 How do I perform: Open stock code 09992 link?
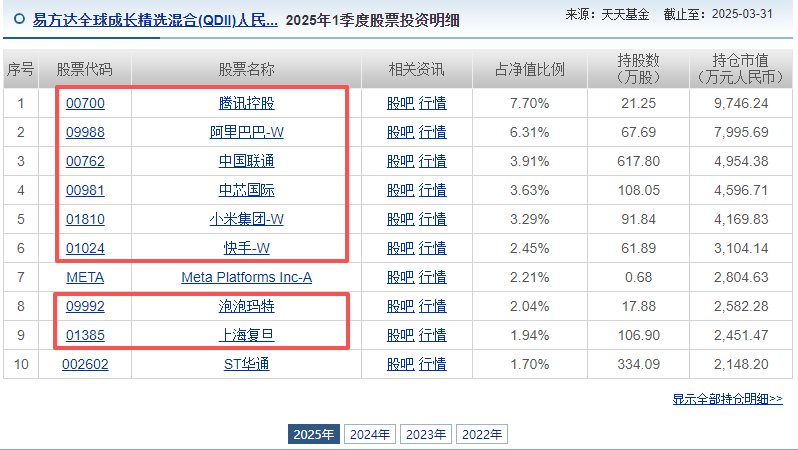tap(85, 306)
